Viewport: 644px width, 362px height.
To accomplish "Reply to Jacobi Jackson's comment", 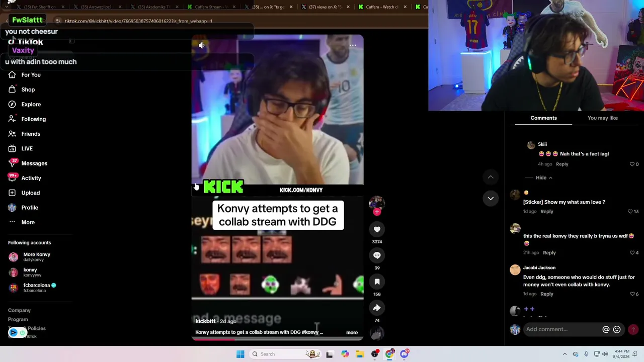I will (547, 294).
